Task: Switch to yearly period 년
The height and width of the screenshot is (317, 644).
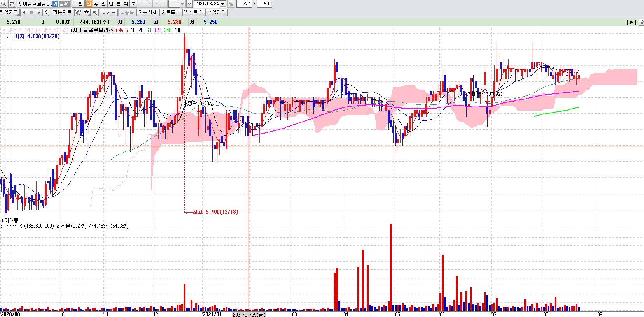Action: pyautogui.click(x=111, y=4)
